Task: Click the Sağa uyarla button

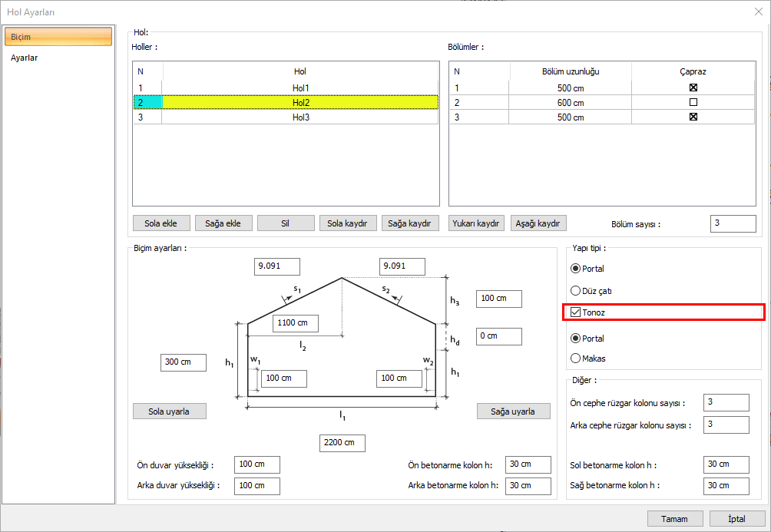Action: click(513, 411)
